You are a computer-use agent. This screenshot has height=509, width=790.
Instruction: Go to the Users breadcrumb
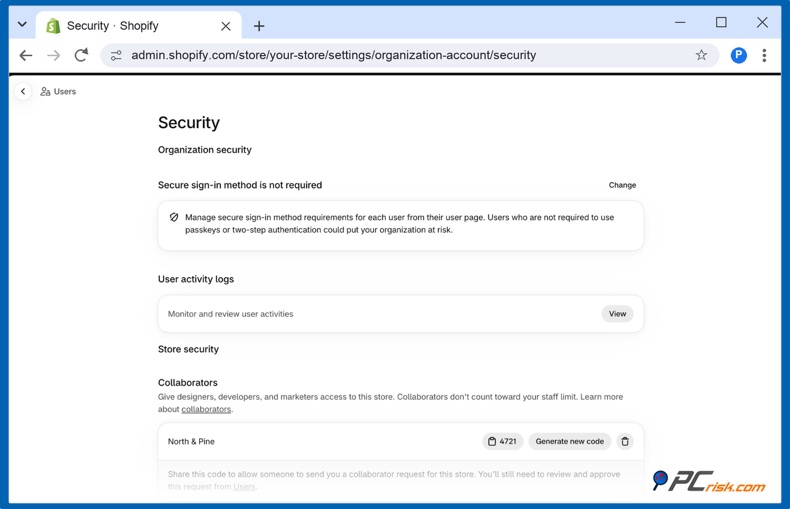tap(58, 92)
